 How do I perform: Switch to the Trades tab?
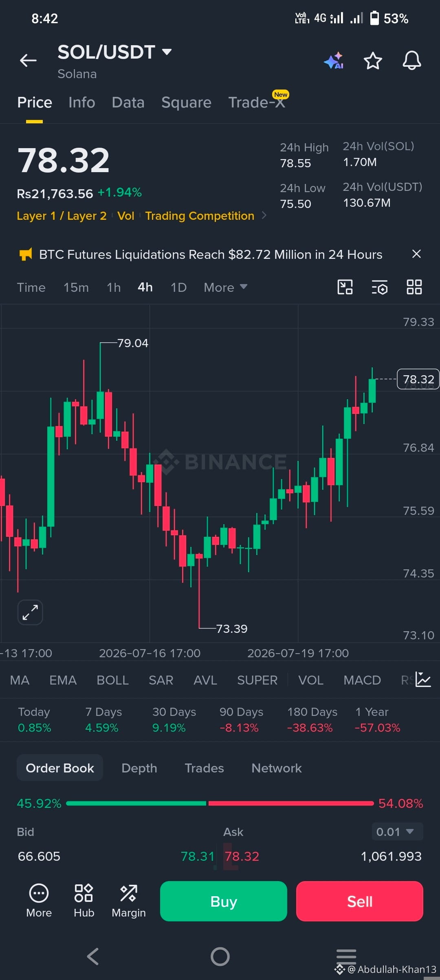[204, 768]
